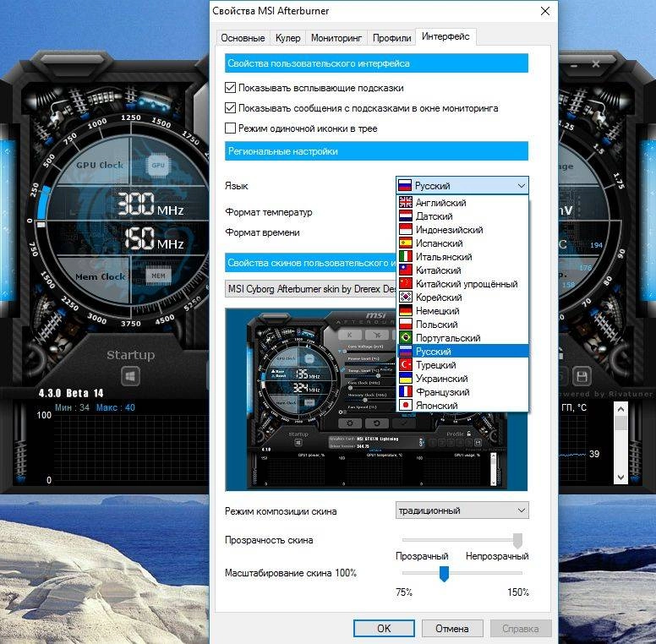Click the Afterburner skin minimize dash icon

(574, 66)
